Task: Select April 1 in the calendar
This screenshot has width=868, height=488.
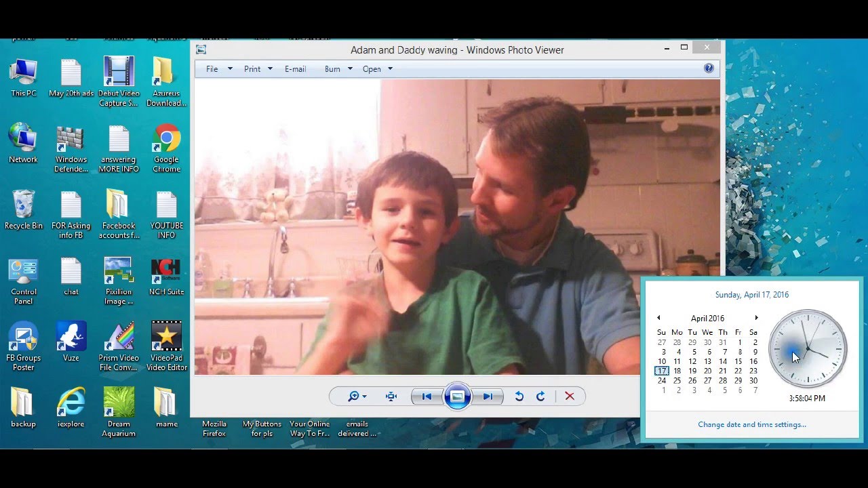Action: coord(738,342)
